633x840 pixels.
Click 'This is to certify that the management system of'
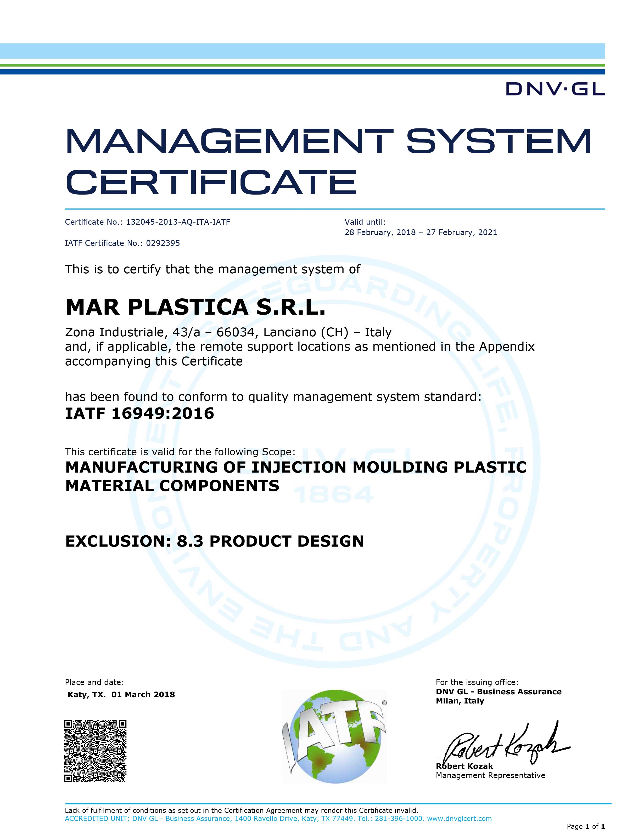click(x=213, y=269)
